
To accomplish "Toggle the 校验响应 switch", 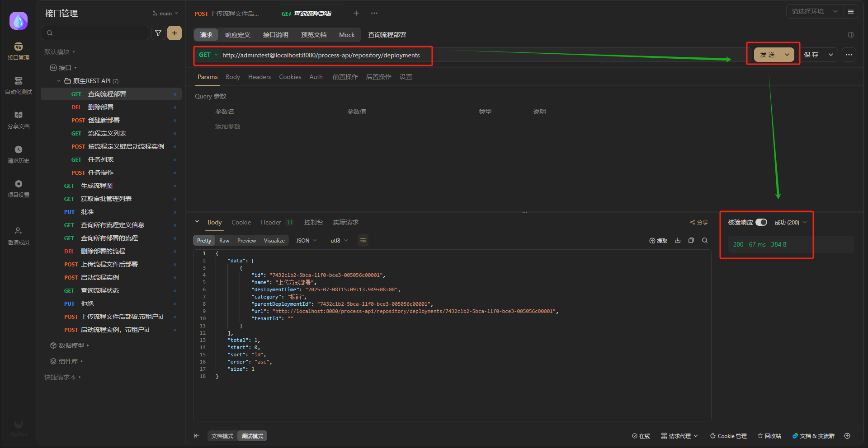I will 761,222.
